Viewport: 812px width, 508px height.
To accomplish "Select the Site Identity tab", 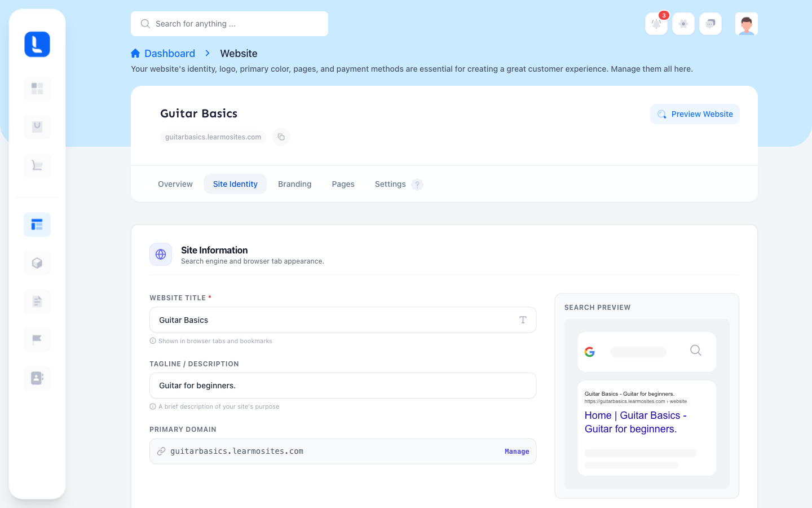I will 235,184.
